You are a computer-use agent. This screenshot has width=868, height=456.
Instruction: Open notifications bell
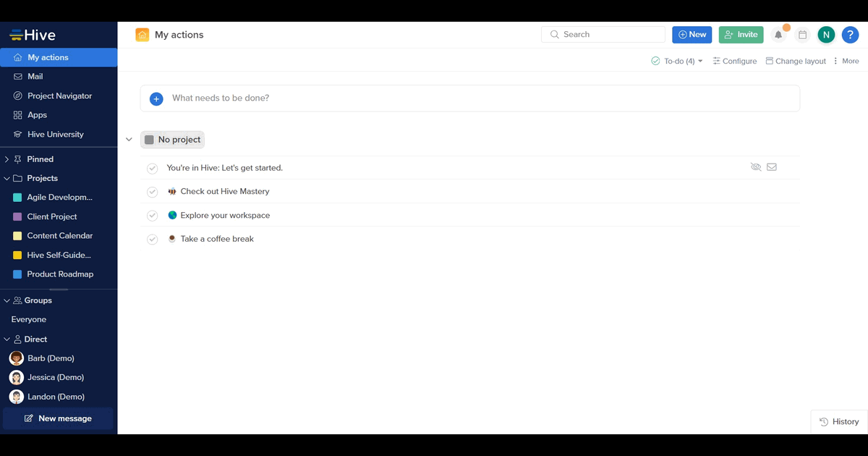pos(779,35)
